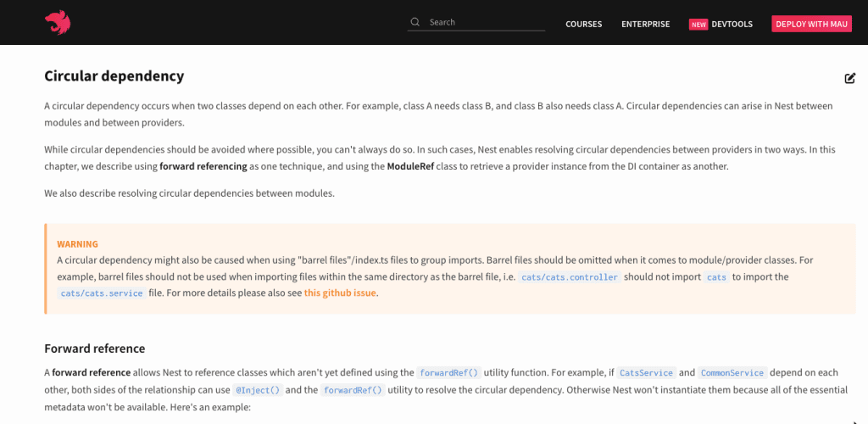Click the DEPLOY WITH MAU button
This screenshot has width=868, height=424.
tap(811, 24)
